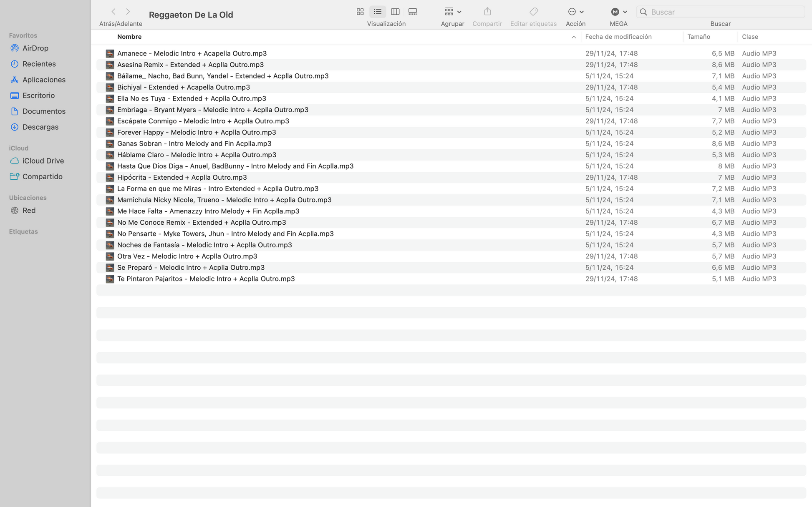Viewport: 812px width, 507px height.
Task: Select the Bichiyal Extended mp3 file
Action: coord(184,87)
